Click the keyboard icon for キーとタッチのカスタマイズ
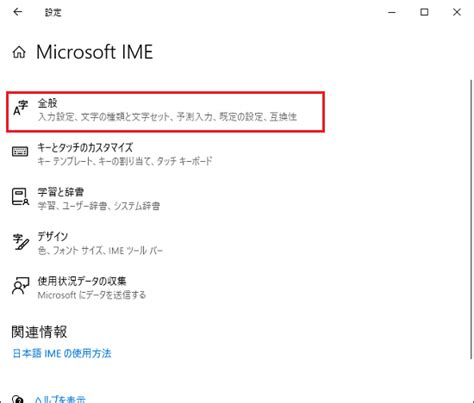The image size is (474, 403). coord(20,152)
